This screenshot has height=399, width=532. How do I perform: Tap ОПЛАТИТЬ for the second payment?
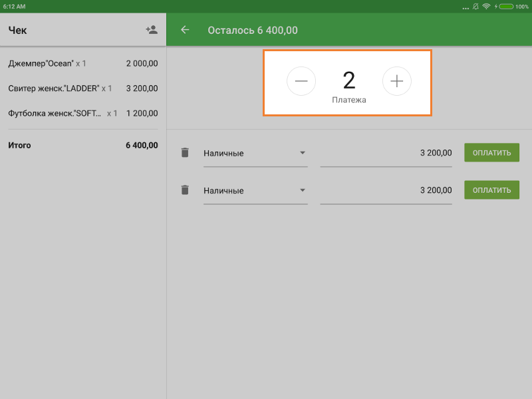(x=491, y=190)
